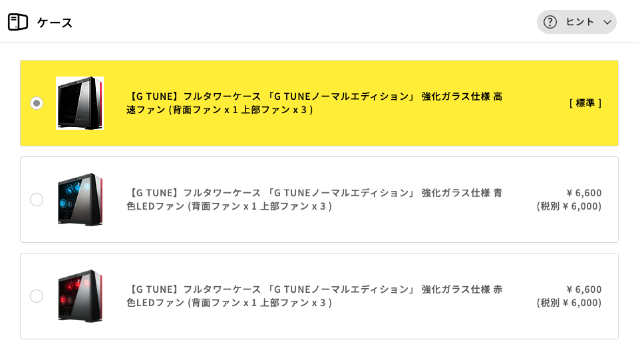Click the 青色LEDファン case description text
Screen dimensions: 644x358
click(x=314, y=200)
